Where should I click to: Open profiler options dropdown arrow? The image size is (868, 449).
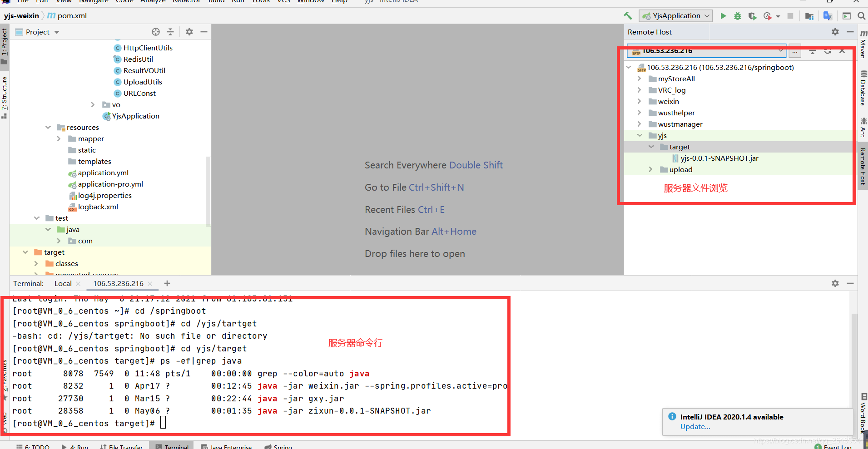pos(778,16)
